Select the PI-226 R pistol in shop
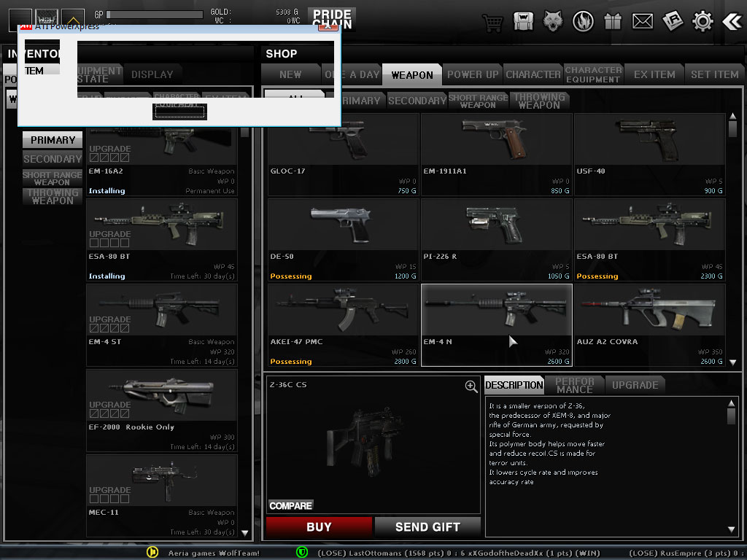Viewport: 747px width, 560px height. (x=496, y=240)
